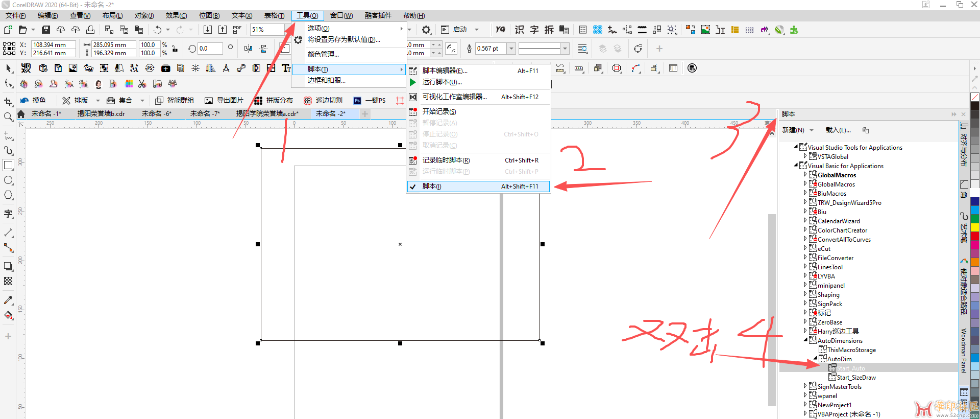Click the 载入(L)... button
The height and width of the screenshot is (419, 980).
tap(838, 130)
